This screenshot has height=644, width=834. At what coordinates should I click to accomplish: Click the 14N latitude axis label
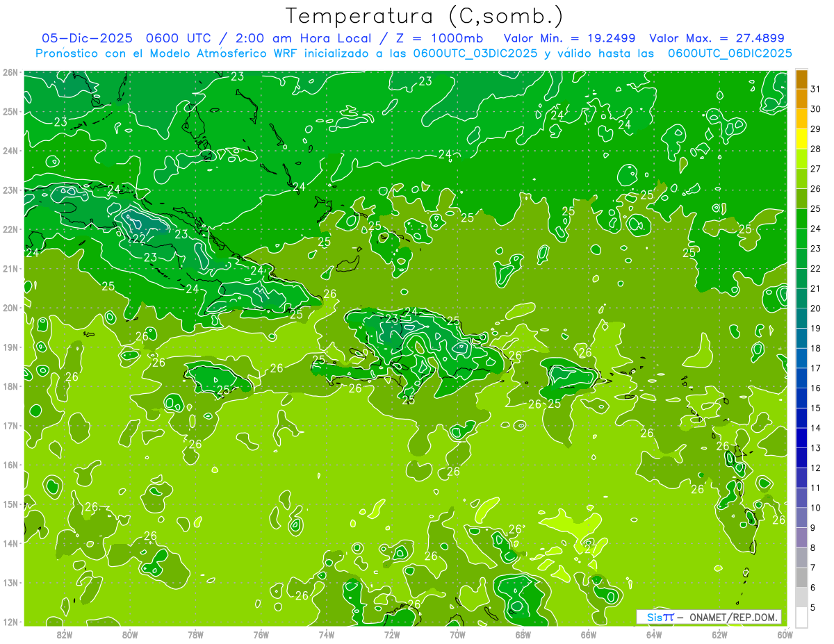[10, 543]
